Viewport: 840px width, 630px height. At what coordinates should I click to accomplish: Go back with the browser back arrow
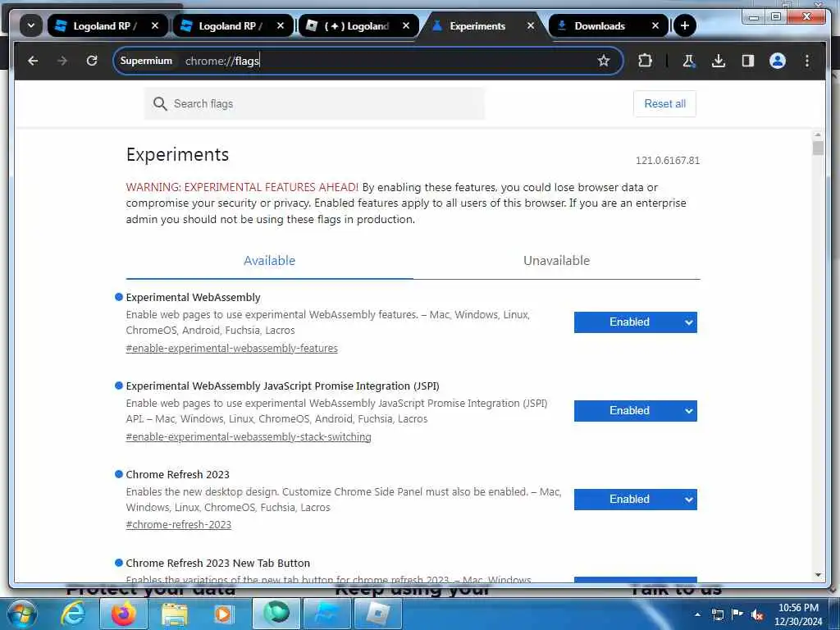pos(33,61)
